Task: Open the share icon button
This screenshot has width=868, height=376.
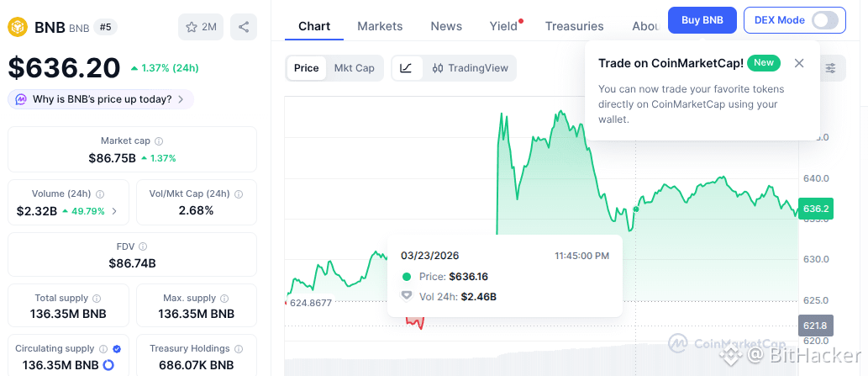Action: (x=244, y=27)
